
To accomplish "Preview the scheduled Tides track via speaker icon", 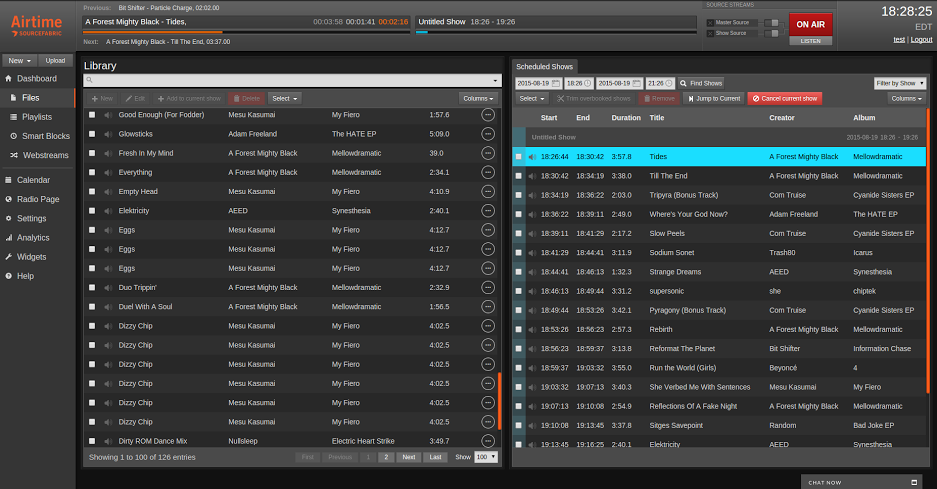I will pyautogui.click(x=532, y=157).
